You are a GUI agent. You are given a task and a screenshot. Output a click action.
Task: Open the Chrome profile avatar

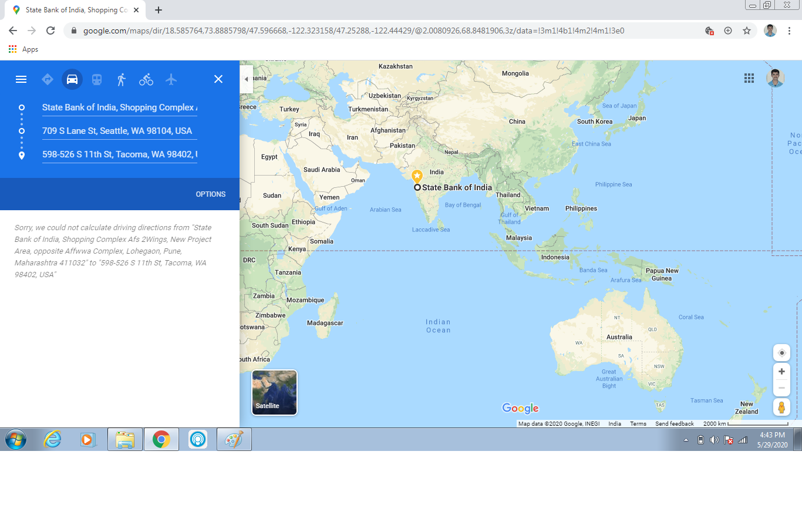770,31
